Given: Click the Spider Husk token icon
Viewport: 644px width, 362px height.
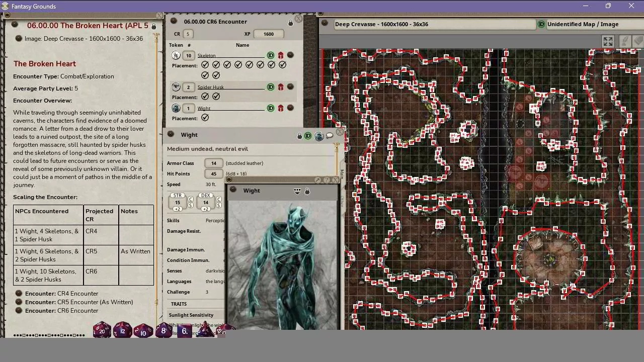Looking at the screenshot, I should [176, 87].
